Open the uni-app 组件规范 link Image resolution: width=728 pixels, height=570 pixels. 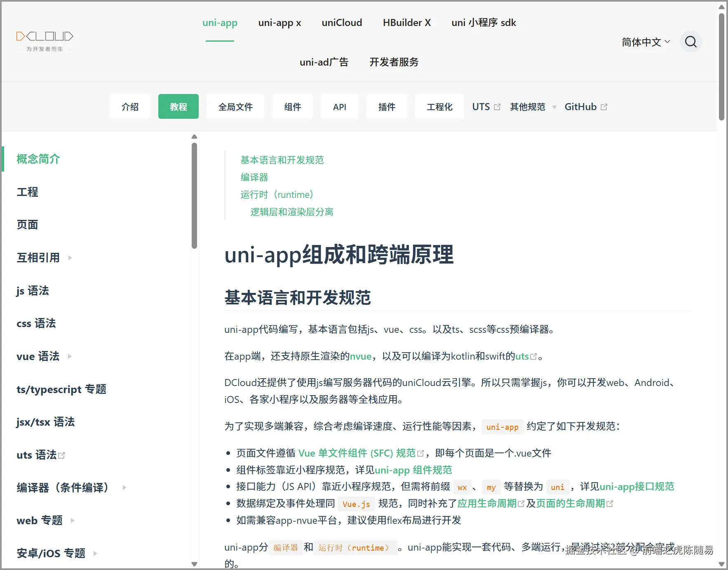(x=413, y=470)
